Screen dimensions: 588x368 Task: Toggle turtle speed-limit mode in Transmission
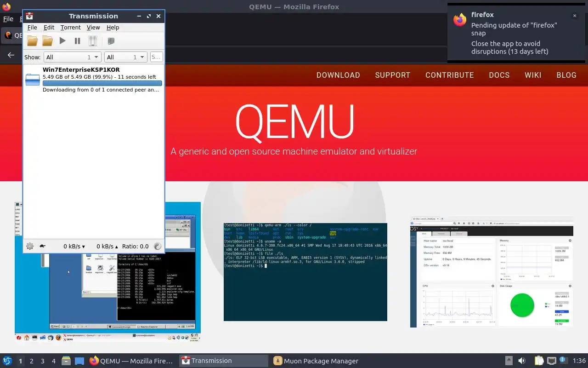(42, 246)
